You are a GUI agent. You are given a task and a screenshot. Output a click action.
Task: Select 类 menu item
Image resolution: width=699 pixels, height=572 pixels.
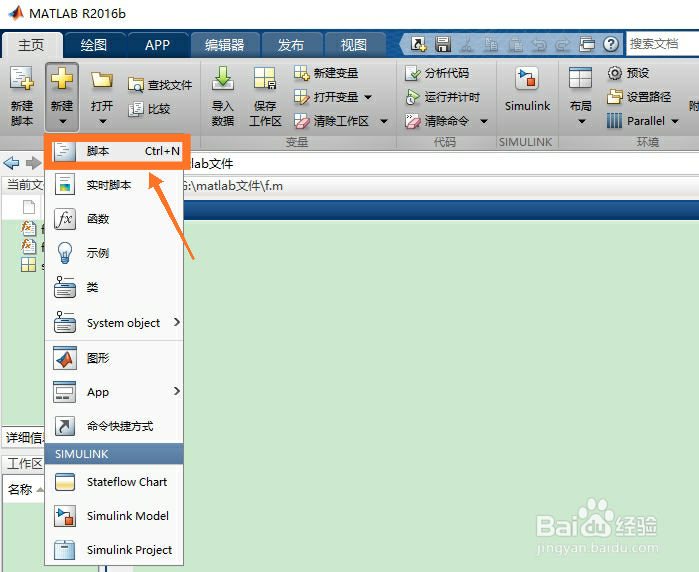point(114,287)
